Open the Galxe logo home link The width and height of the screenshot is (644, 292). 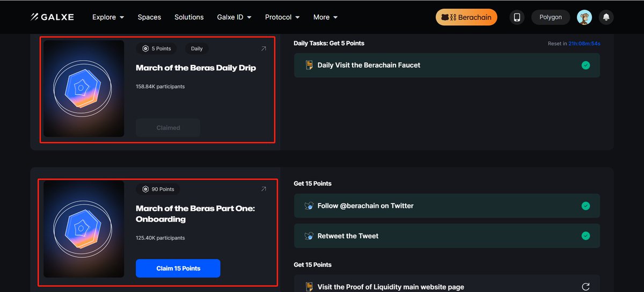(52, 17)
